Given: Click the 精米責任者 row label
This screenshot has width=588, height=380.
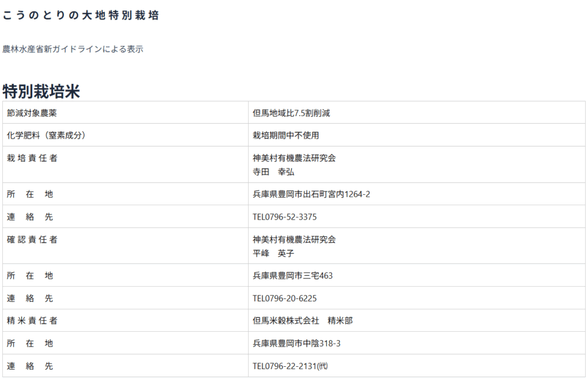Looking at the screenshot, I should coord(32,320).
